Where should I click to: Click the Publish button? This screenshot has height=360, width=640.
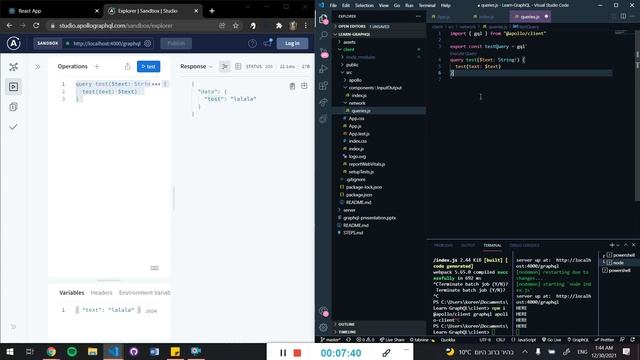point(176,43)
